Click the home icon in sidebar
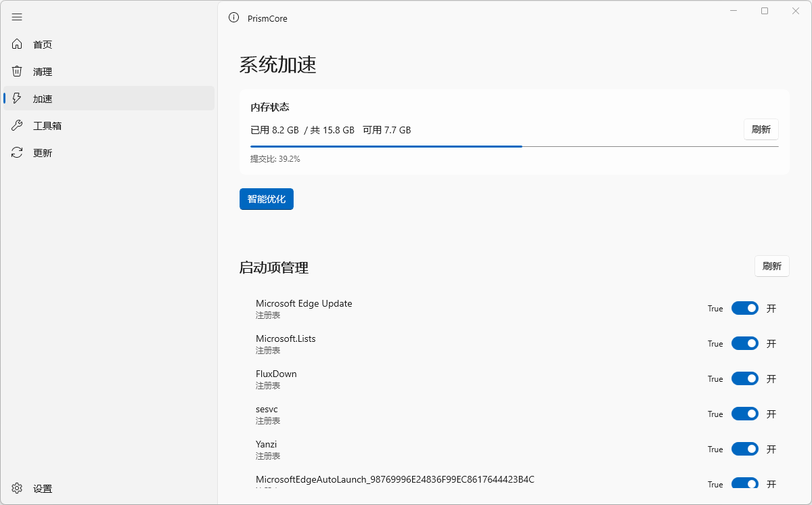This screenshot has width=812, height=505. click(18, 44)
